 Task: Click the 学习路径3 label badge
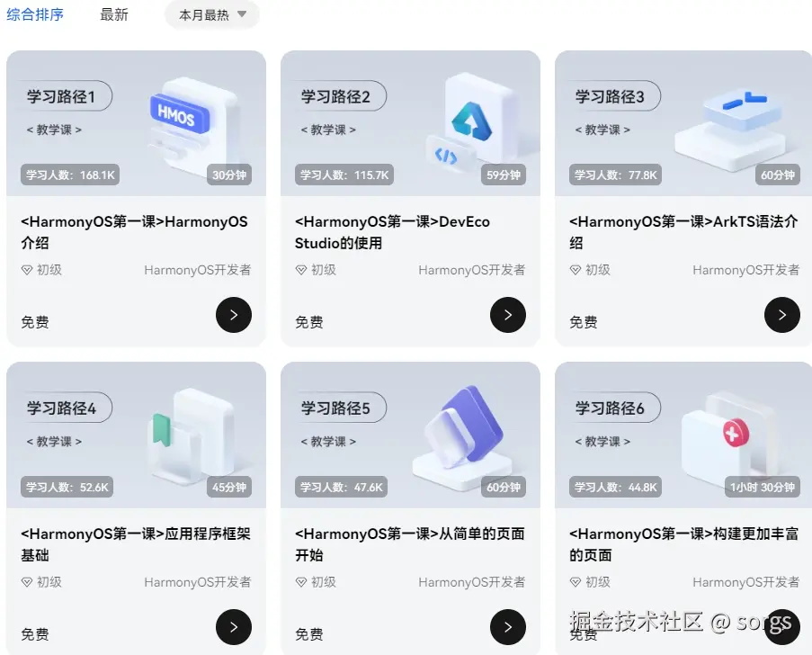[x=612, y=96]
